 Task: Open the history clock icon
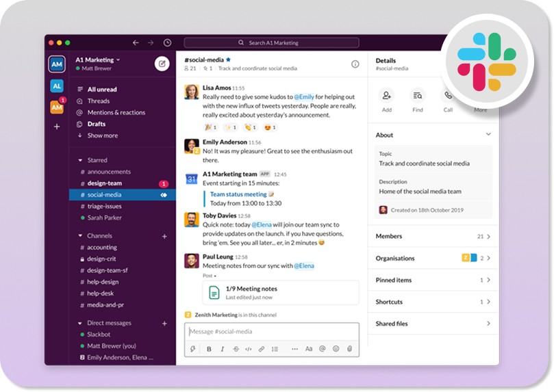point(167,42)
